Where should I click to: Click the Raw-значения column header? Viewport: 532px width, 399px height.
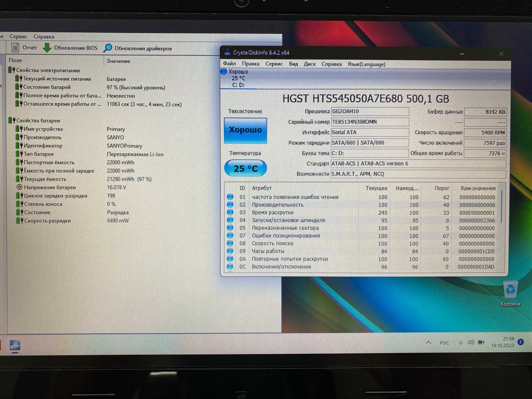pyautogui.click(x=478, y=188)
